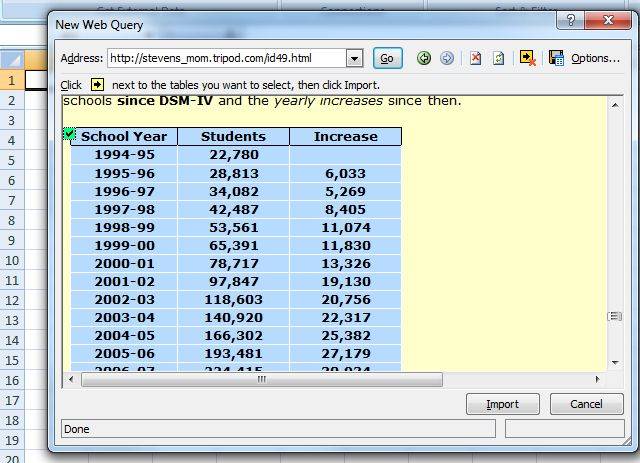
Task: Click the 'Students' column header
Action: tap(233, 136)
